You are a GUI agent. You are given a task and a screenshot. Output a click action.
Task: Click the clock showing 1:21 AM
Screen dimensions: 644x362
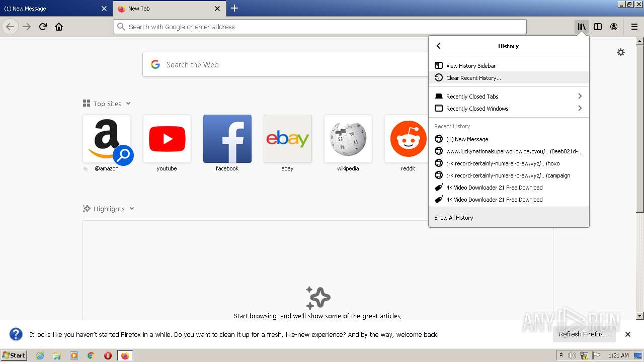tap(618, 355)
